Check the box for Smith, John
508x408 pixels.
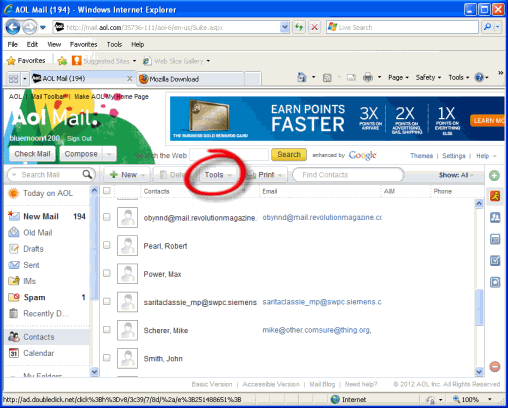tap(107, 358)
